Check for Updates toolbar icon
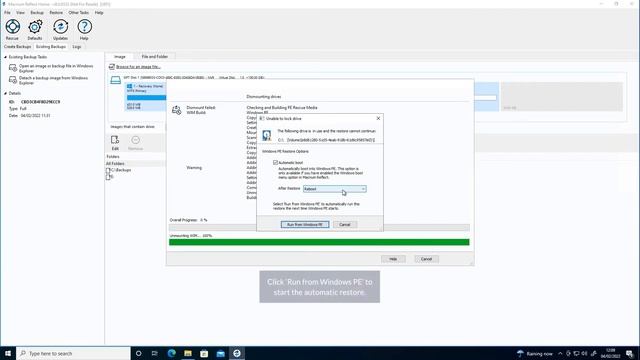The height and width of the screenshot is (360, 640). pyautogui.click(x=60, y=27)
